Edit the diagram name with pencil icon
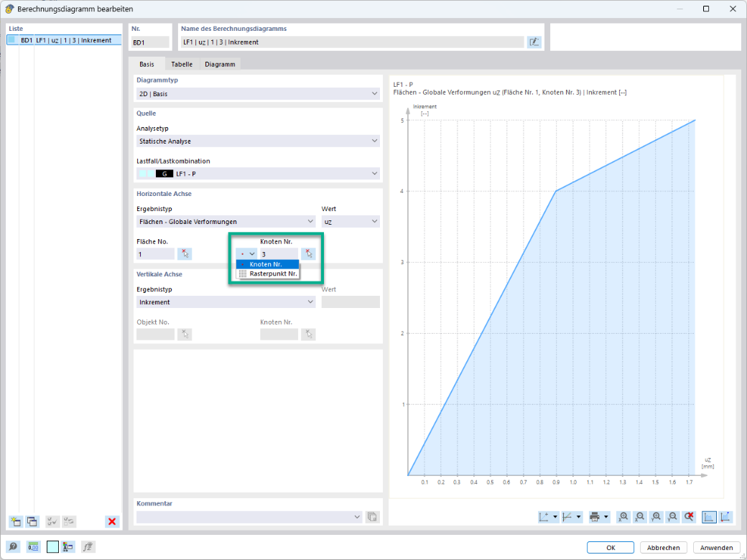 pyautogui.click(x=534, y=42)
